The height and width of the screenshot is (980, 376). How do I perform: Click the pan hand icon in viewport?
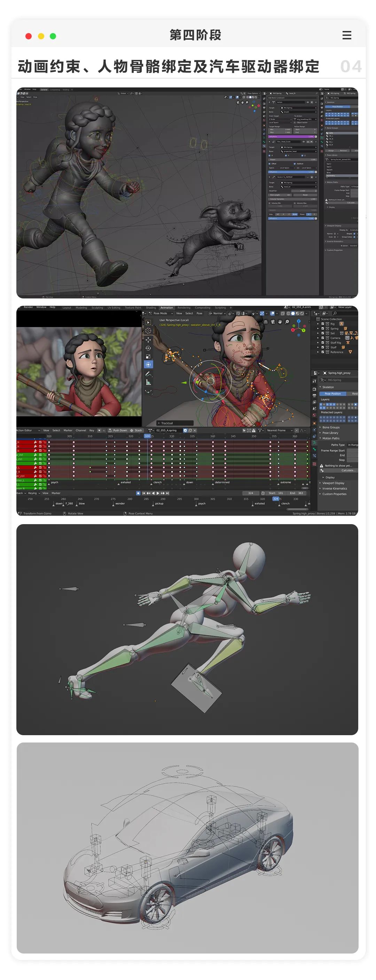pos(280,322)
